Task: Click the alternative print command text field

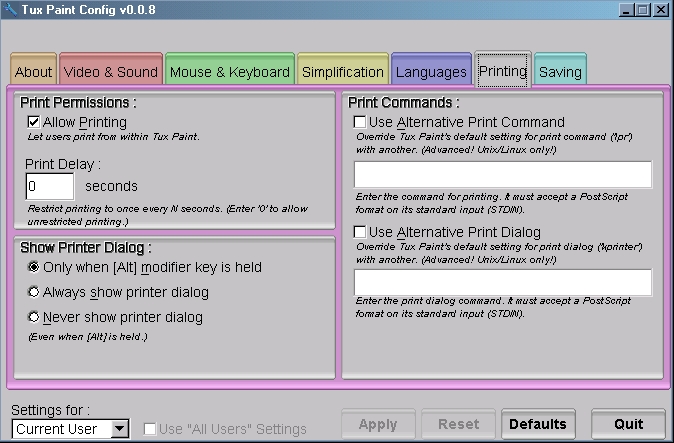Action: pos(502,175)
